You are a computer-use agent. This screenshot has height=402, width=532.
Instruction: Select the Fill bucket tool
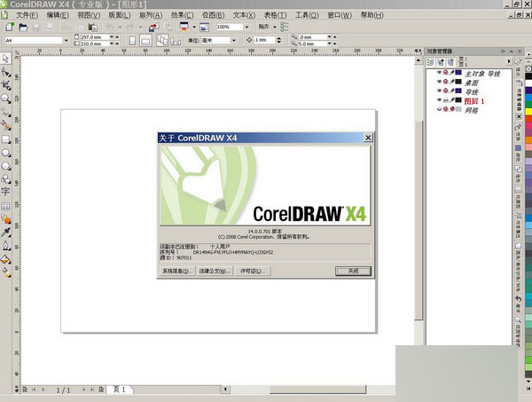tap(5, 259)
